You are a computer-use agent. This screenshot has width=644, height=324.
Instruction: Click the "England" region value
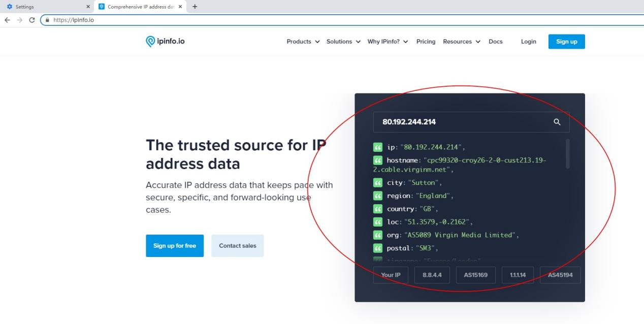434,196
